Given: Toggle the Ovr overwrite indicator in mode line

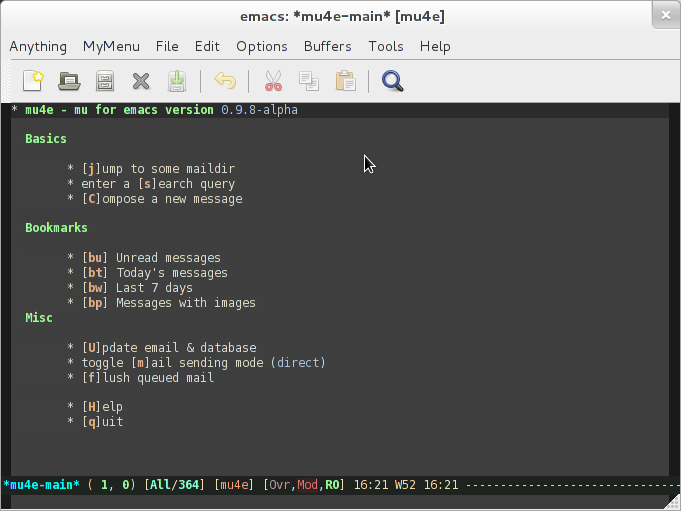Looking at the screenshot, I should click(281, 485).
